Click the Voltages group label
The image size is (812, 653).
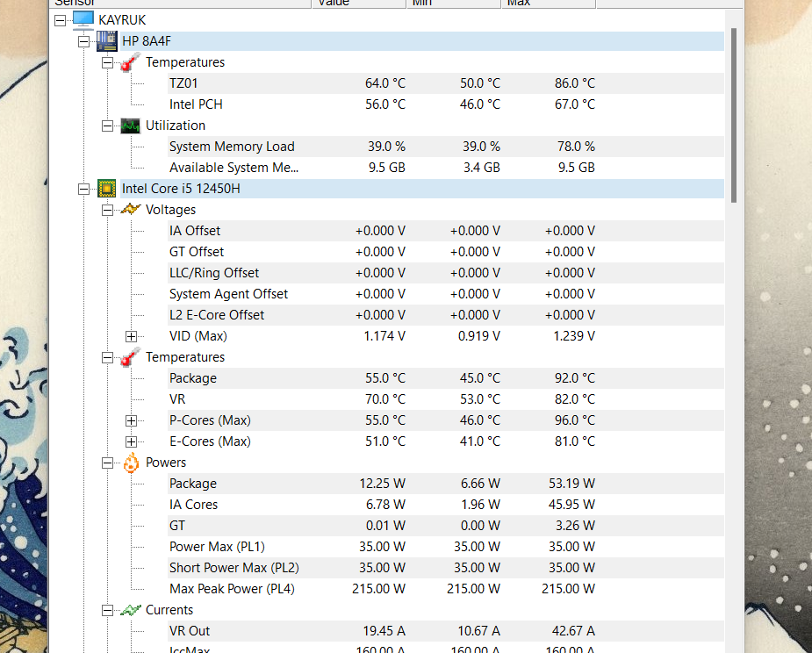171,210
